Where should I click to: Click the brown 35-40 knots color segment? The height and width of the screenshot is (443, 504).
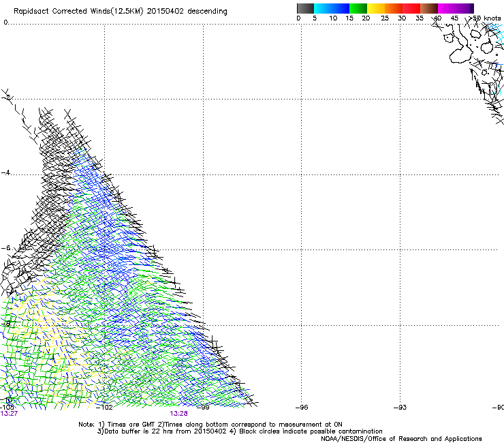[429, 8]
